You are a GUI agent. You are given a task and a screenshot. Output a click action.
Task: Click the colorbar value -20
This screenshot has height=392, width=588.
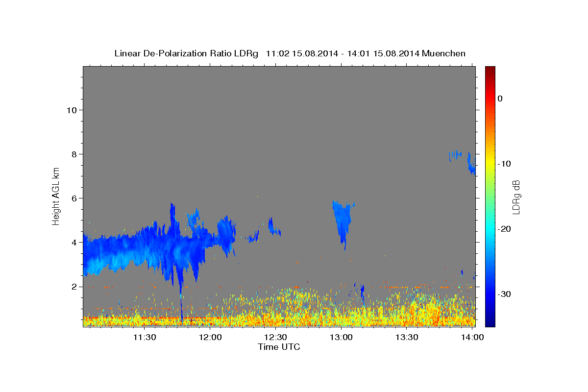pos(505,229)
